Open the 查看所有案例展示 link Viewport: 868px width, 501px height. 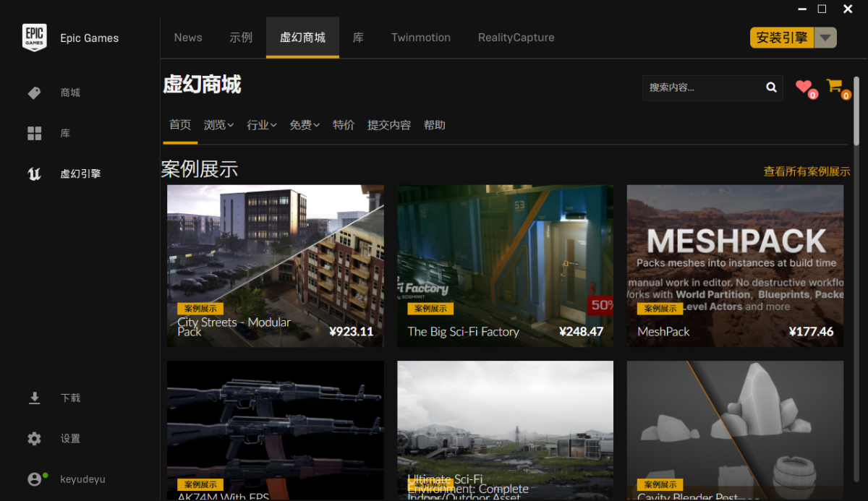click(807, 171)
